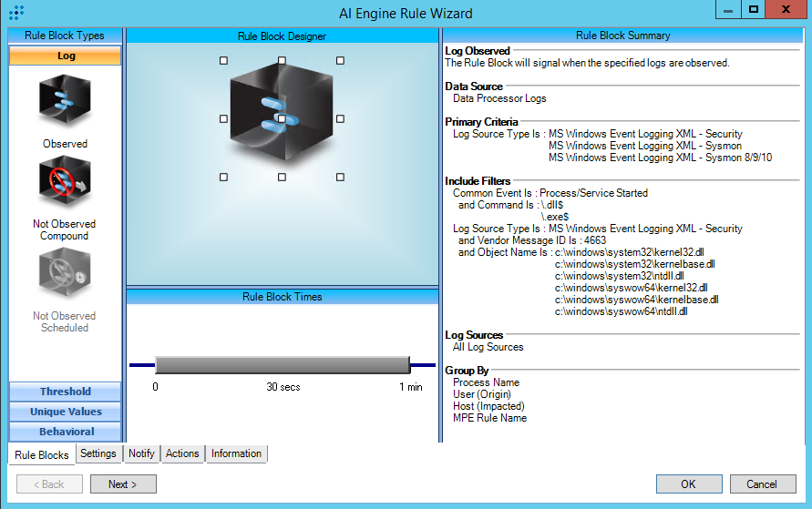
Task: Select the Not Observed Compound icon
Action: click(65, 183)
